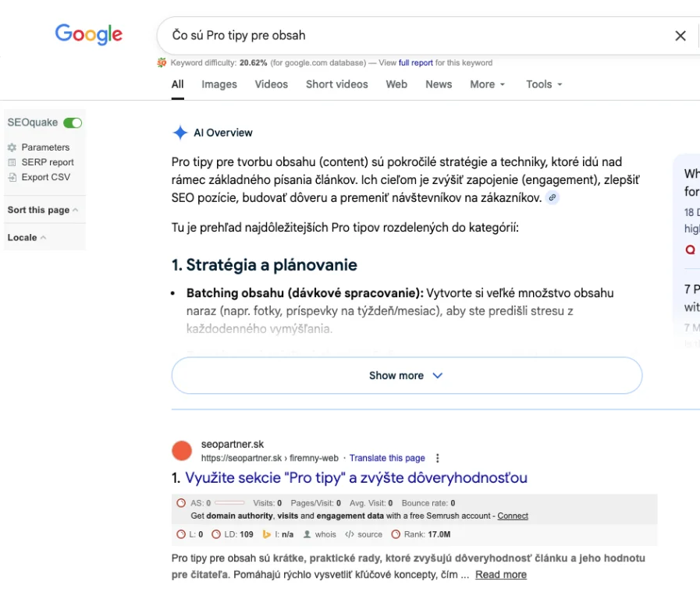Clear the search box with X
This screenshot has height=599, width=700.
[680, 36]
